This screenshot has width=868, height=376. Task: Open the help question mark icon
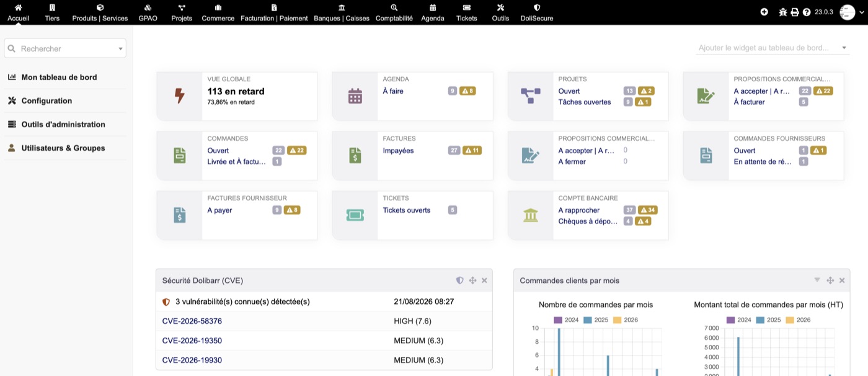(x=807, y=12)
